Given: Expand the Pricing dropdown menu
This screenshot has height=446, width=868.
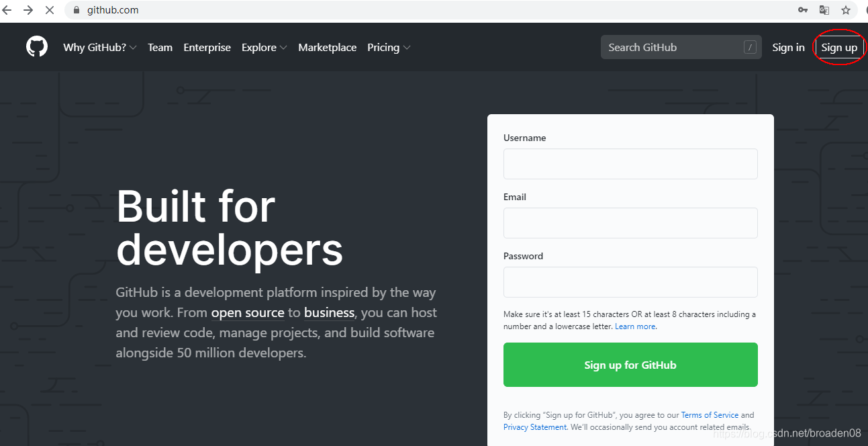Looking at the screenshot, I should click(389, 47).
